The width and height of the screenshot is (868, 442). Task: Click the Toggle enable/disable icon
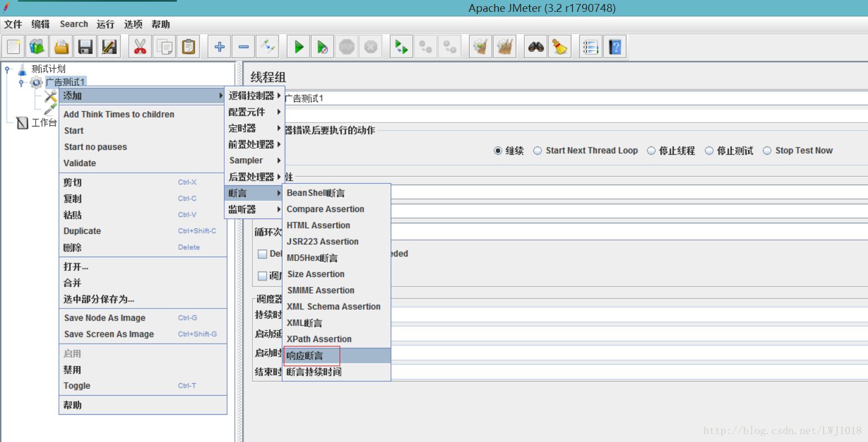point(267,46)
